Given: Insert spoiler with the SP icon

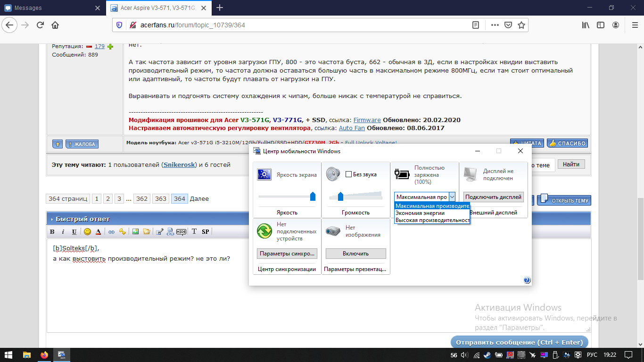Looking at the screenshot, I should coord(205,231).
